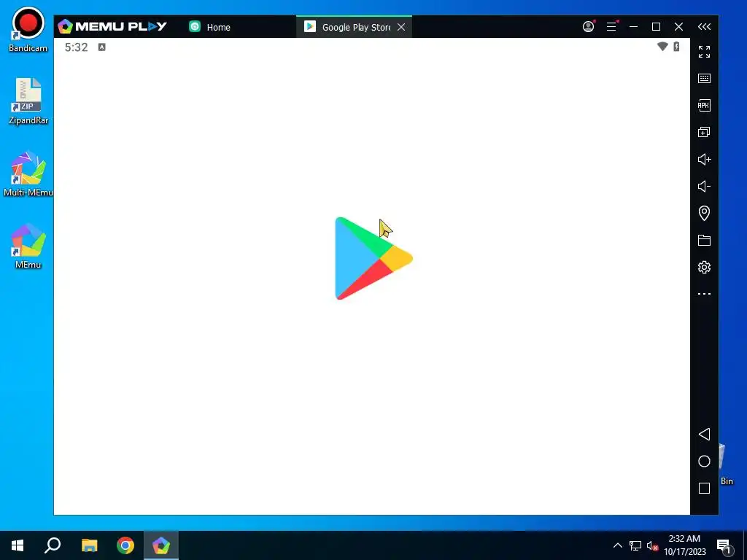Close the MEmu Play window

click(x=679, y=27)
